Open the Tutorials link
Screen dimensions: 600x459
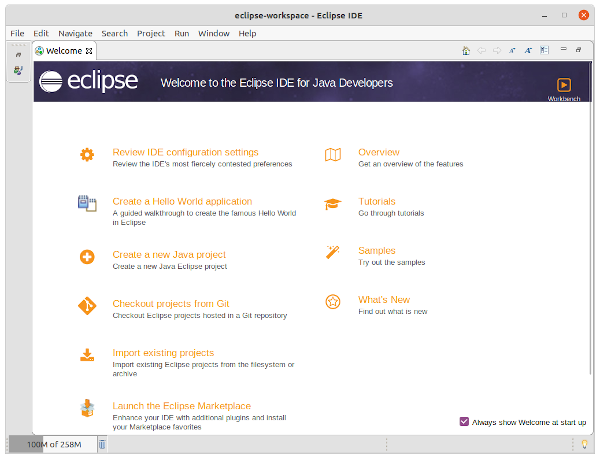(x=377, y=201)
